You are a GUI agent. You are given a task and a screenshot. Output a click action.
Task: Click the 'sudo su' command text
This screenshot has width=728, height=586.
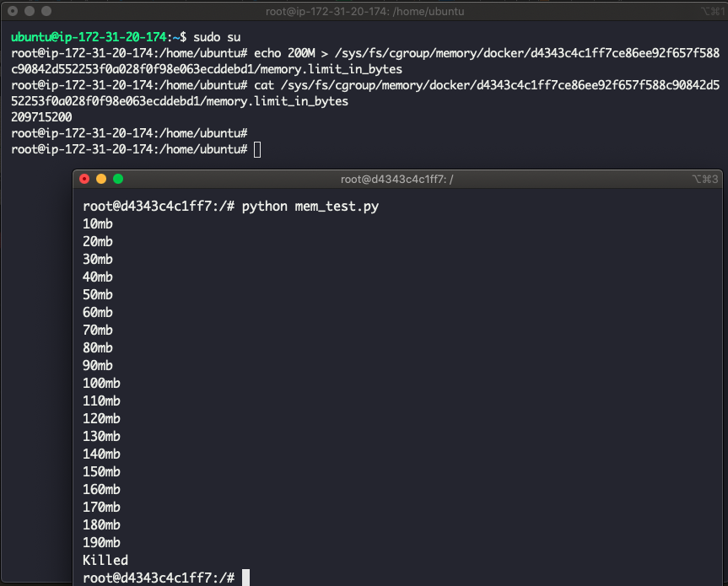pos(217,37)
